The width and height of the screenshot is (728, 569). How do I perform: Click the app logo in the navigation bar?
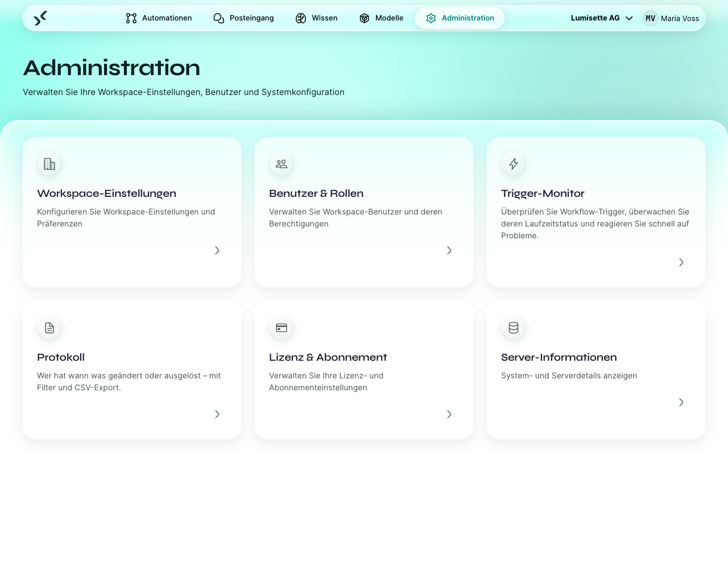pyautogui.click(x=40, y=18)
